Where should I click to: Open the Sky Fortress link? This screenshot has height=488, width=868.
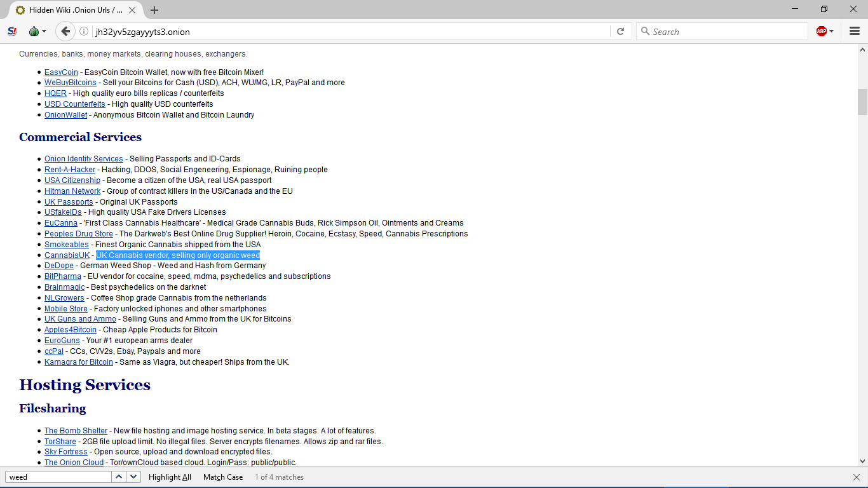click(66, 452)
